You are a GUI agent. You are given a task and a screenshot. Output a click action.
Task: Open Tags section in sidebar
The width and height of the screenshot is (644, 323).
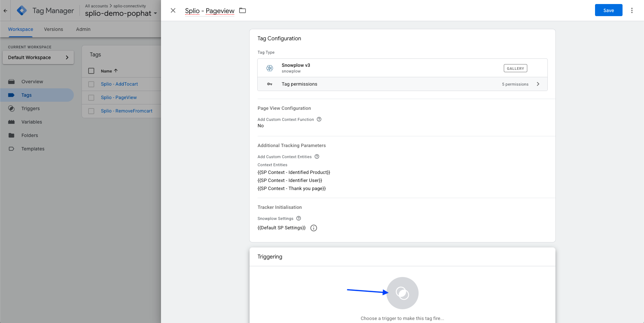(x=26, y=95)
